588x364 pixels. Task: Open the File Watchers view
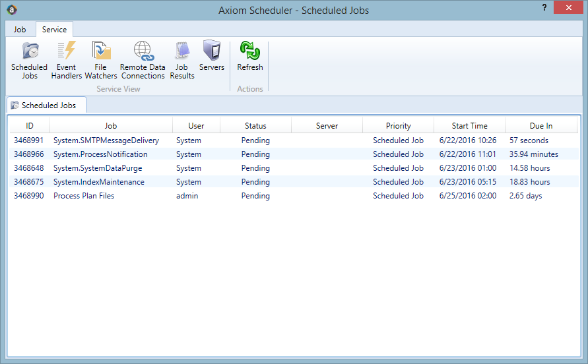pos(100,60)
